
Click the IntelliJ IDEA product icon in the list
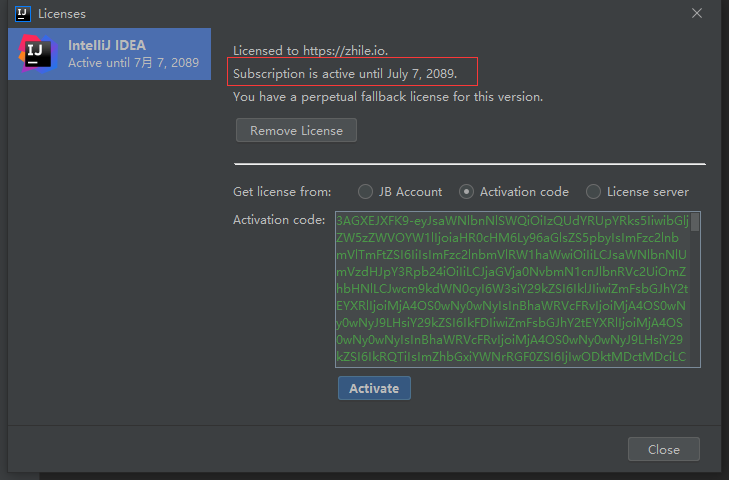click(37, 54)
